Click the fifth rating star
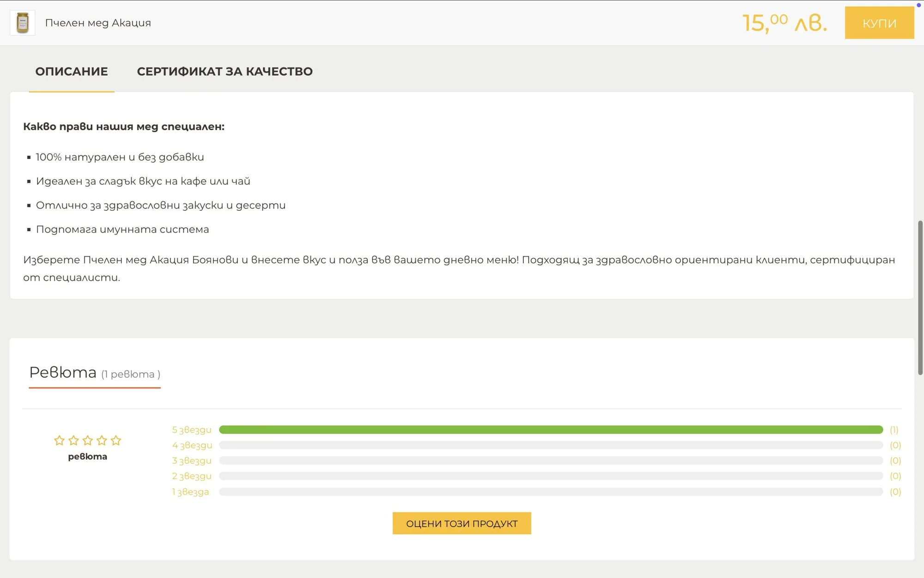 pos(116,440)
